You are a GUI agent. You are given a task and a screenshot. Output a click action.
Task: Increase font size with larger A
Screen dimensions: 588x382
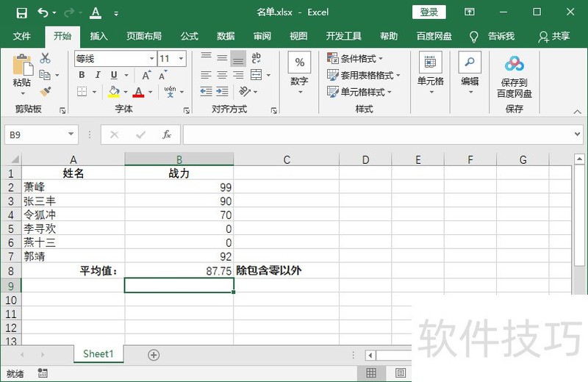[x=146, y=75]
